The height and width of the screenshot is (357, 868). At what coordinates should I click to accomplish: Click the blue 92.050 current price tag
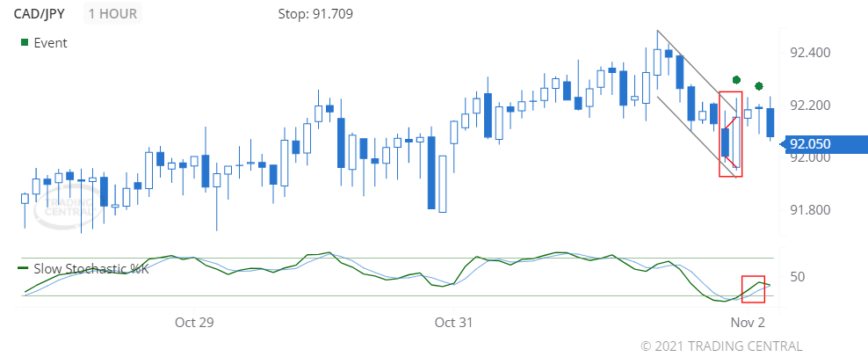tap(814, 144)
